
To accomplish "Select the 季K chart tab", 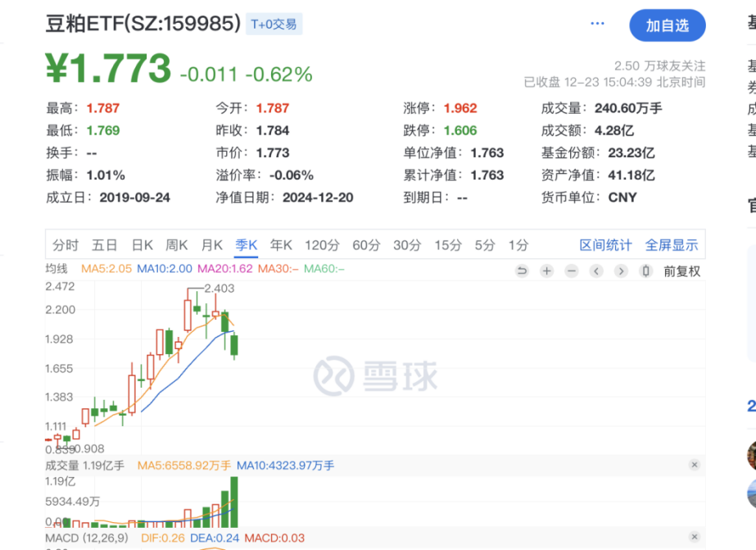I will pos(247,245).
